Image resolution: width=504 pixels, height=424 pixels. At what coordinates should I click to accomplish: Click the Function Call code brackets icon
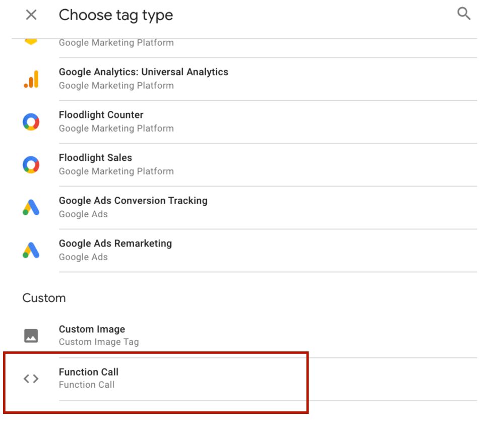[31, 379]
